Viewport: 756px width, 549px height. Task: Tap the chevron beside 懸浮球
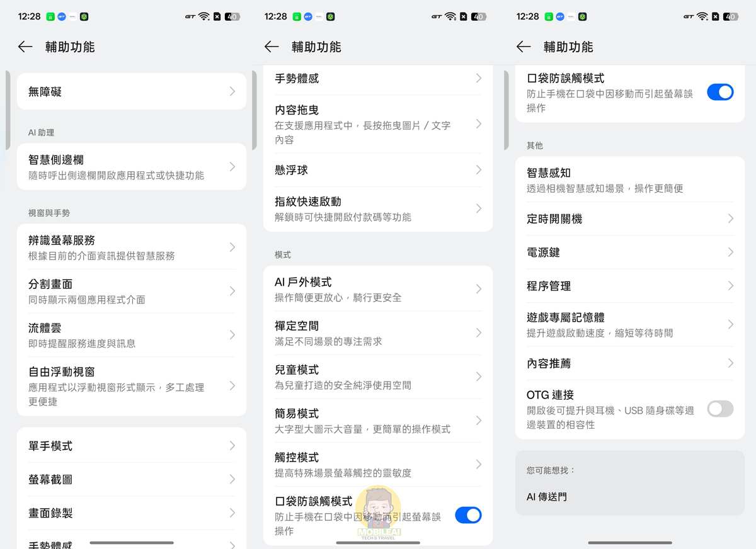click(x=479, y=170)
